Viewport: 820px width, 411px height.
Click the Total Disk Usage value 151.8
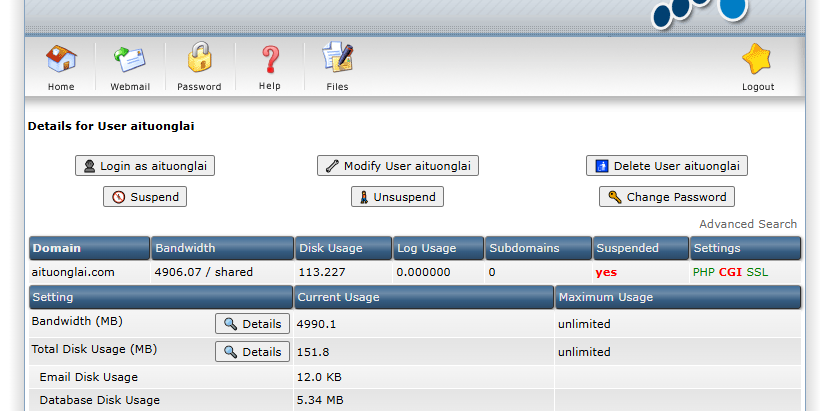[313, 352]
